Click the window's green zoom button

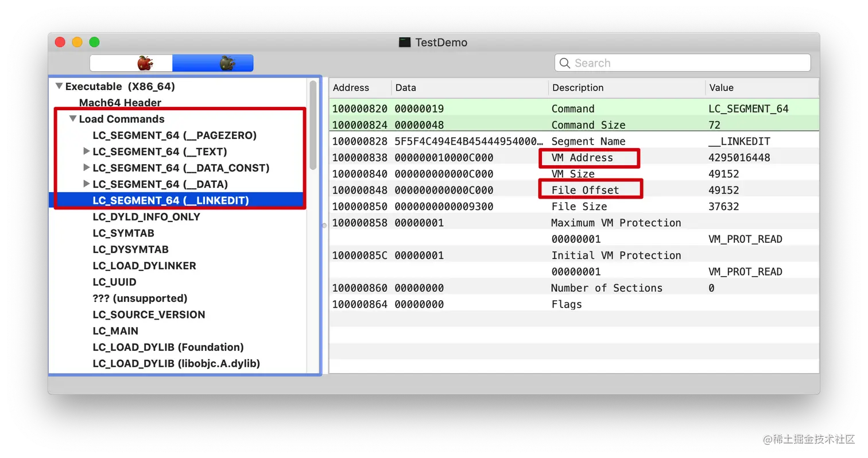tap(95, 42)
